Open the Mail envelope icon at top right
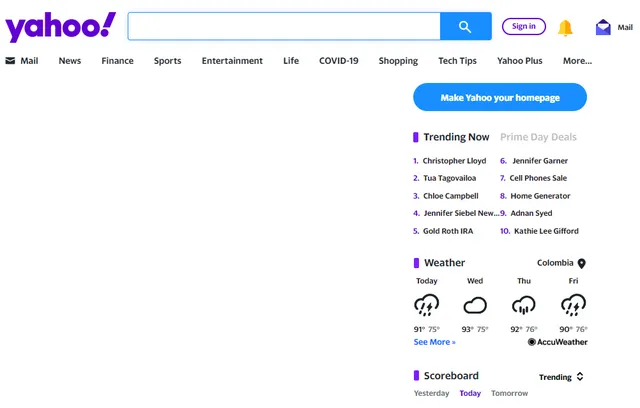Screen dimensions: 640x408 [x=603, y=28]
